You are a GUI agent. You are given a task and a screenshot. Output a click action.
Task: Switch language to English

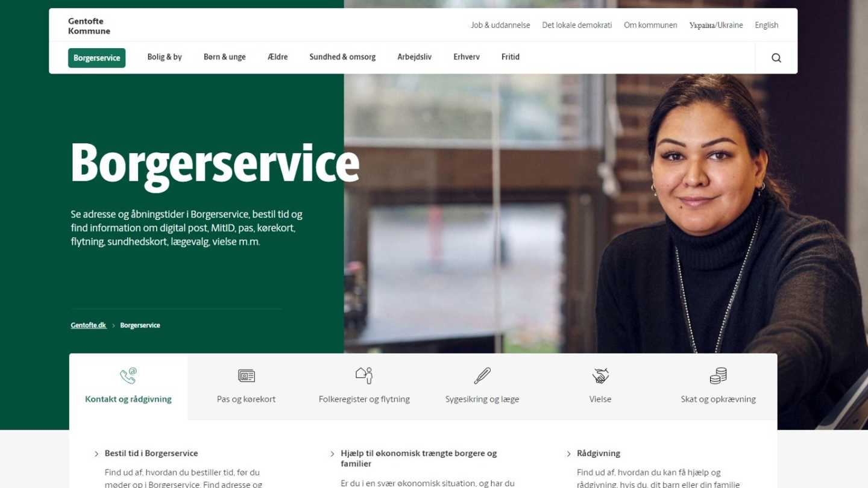tap(766, 25)
